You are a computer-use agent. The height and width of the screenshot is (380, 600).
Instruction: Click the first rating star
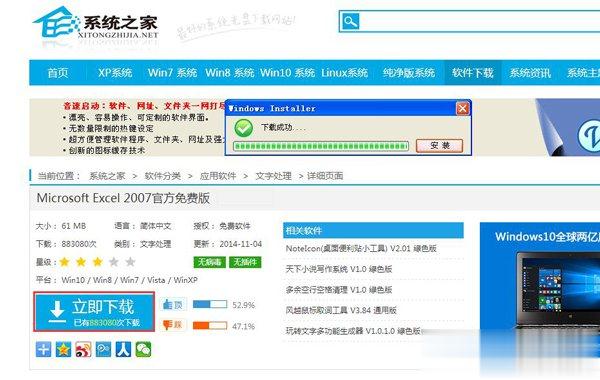tap(65, 262)
